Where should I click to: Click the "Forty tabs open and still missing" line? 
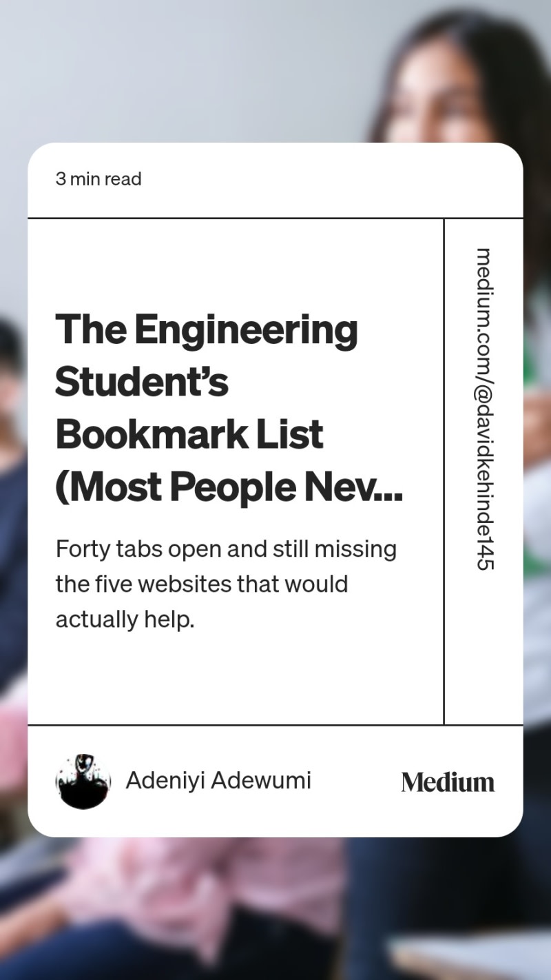[226, 550]
